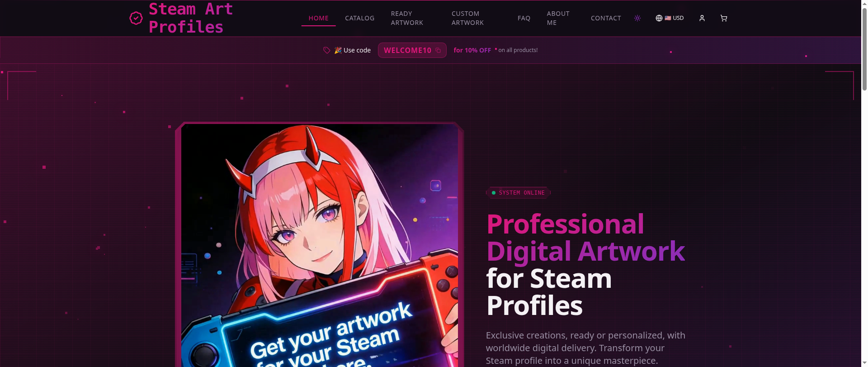Navigate to Ready Artwork page
The height and width of the screenshot is (367, 868).
[x=407, y=18]
